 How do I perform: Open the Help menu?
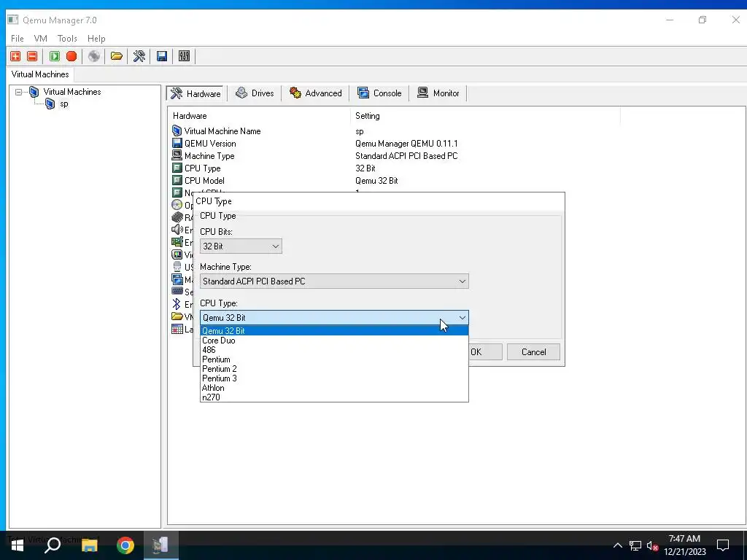[x=96, y=39]
